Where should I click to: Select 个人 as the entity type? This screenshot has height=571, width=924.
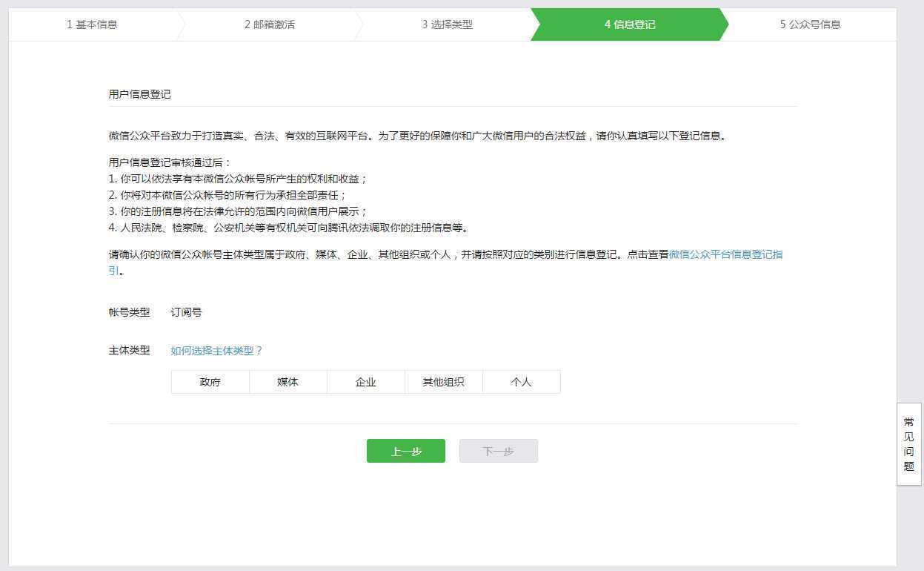(x=521, y=381)
